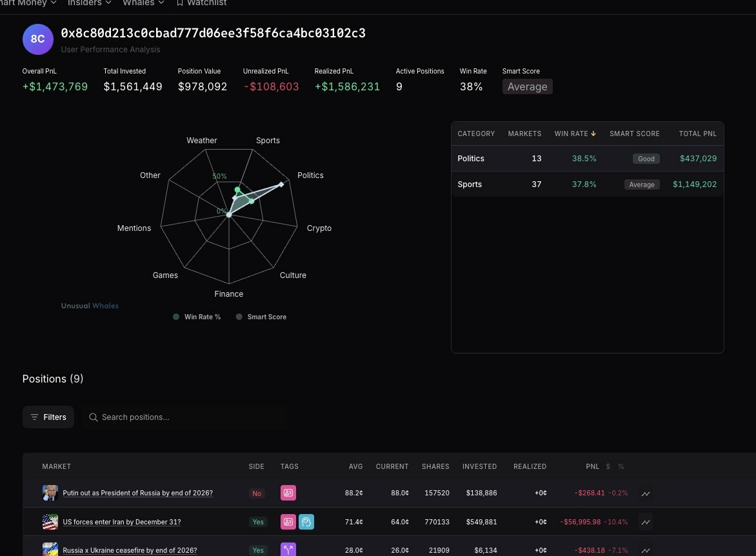Open chart icon for Russia Ukraine ceasefire row
The height and width of the screenshot is (556, 756).
click(x=646, y=550)
